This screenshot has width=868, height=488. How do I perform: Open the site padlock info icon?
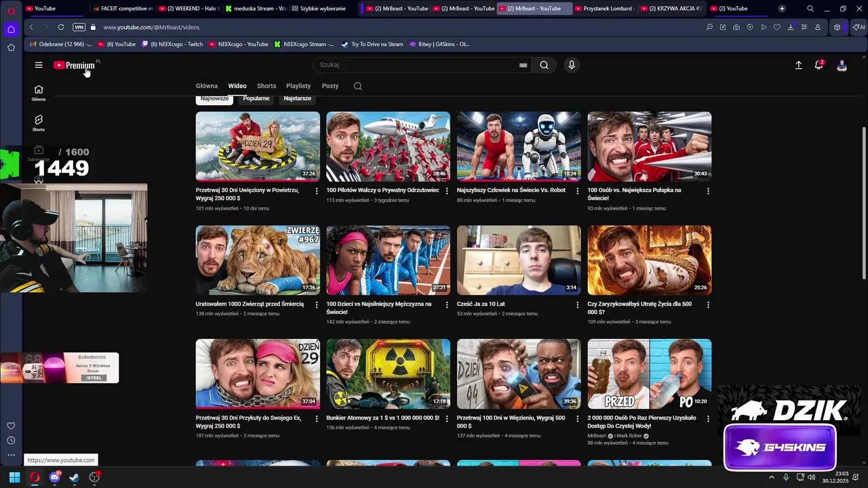(93, 27)
